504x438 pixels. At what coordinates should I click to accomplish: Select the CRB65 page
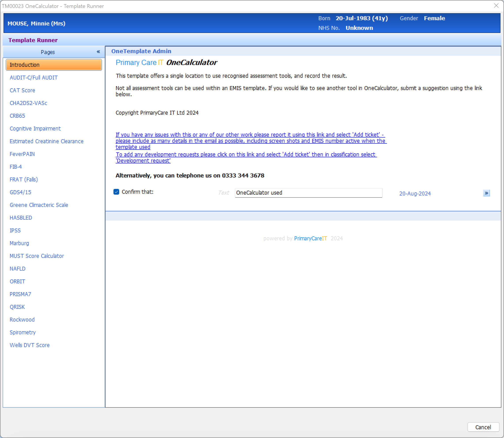coord(17,116)
